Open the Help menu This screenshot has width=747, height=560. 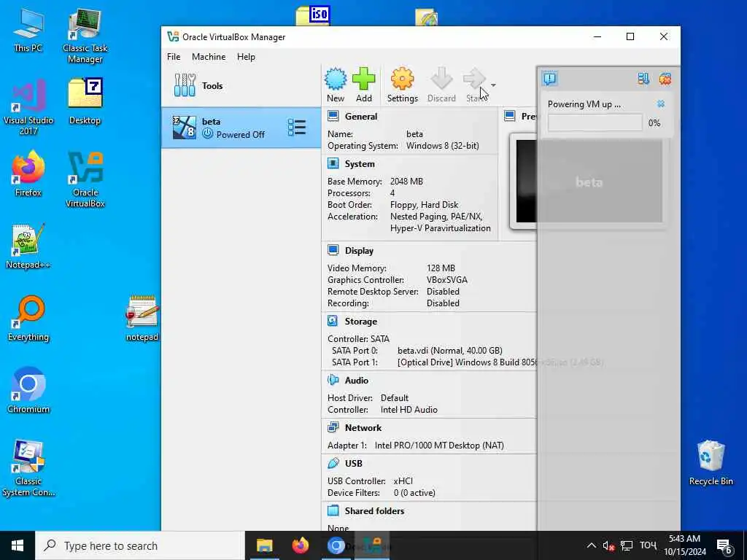[x=246, y=57]
